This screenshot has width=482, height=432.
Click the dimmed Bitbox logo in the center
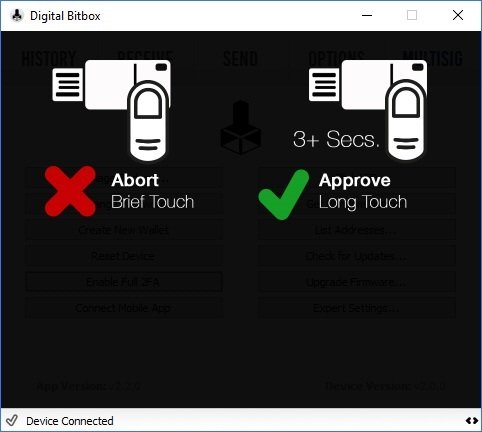pos(241,127)
